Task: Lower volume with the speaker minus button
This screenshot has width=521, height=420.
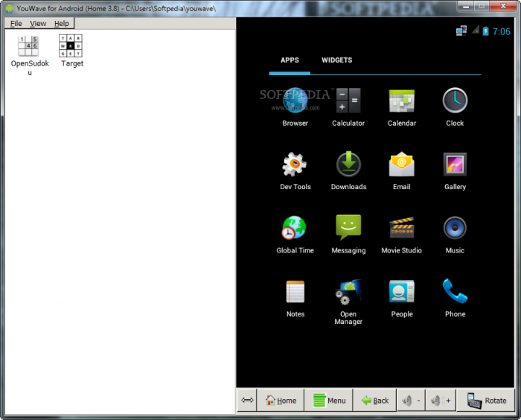Action: pos(412,401)
